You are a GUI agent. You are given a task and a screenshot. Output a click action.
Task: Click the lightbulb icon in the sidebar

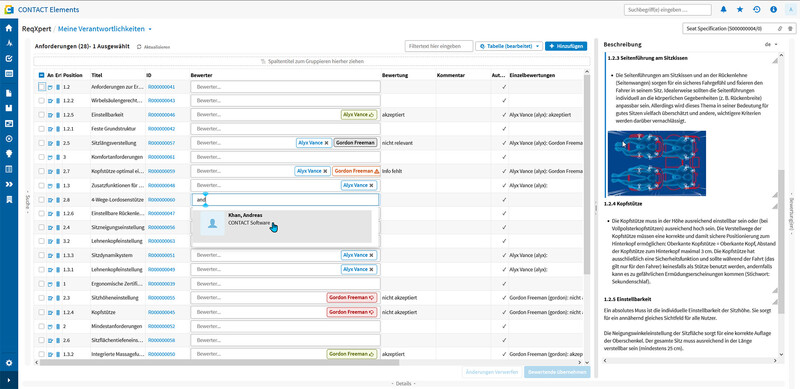[9, 154]
